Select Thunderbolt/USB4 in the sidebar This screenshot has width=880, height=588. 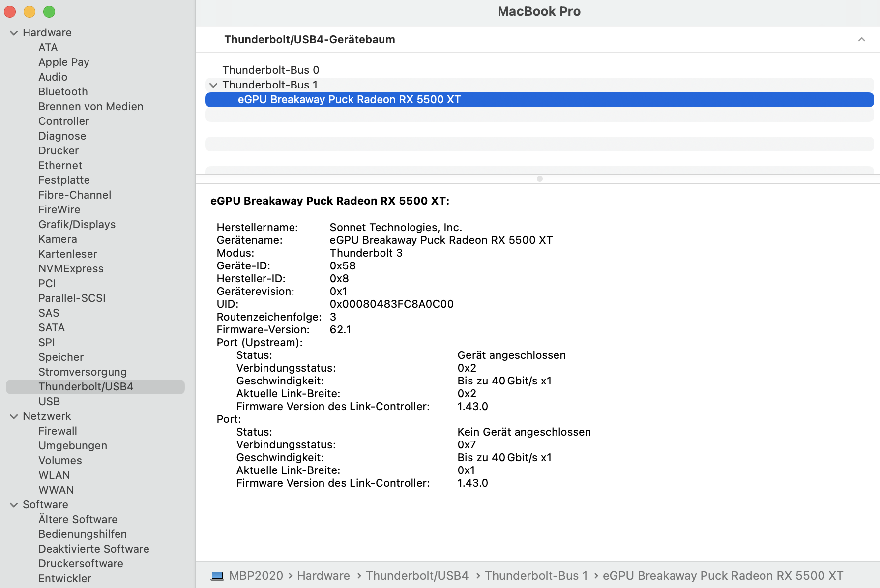pos(95,387)
